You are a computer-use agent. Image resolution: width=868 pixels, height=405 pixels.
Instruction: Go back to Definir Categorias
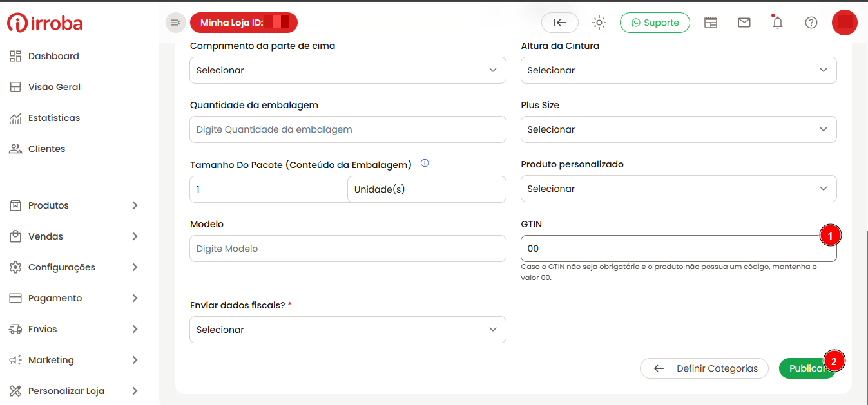(704, 368)
